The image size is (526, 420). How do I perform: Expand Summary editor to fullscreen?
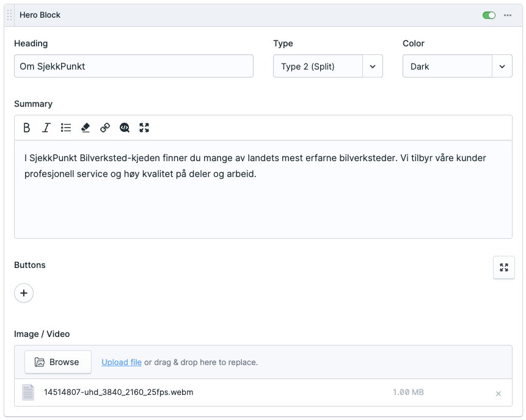click(144, 128)
